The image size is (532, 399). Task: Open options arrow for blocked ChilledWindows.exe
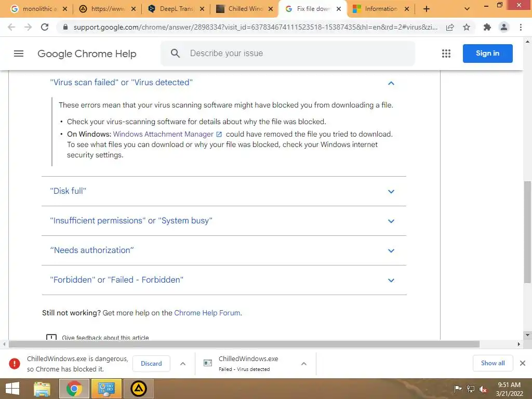(x=182, y=364)
